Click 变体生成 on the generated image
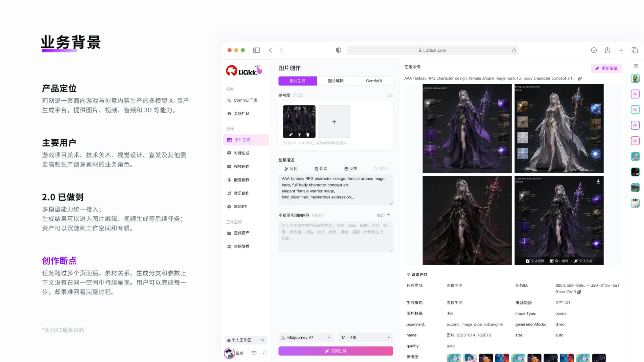 [583, 261]
